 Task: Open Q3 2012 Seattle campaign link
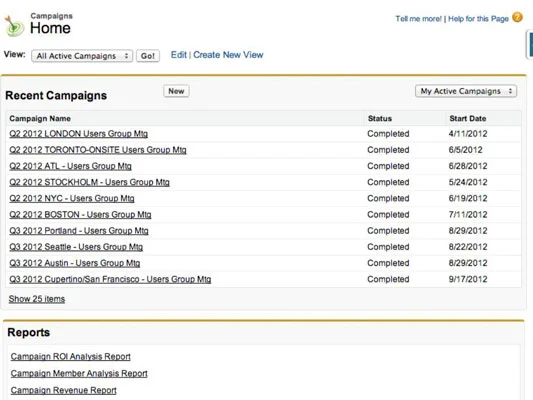(76, 247)
